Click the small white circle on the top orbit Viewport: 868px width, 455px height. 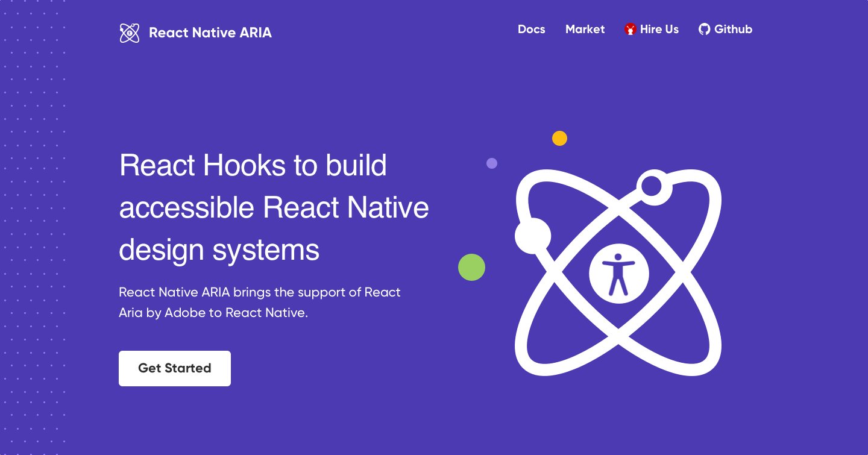tap(653, 186)
